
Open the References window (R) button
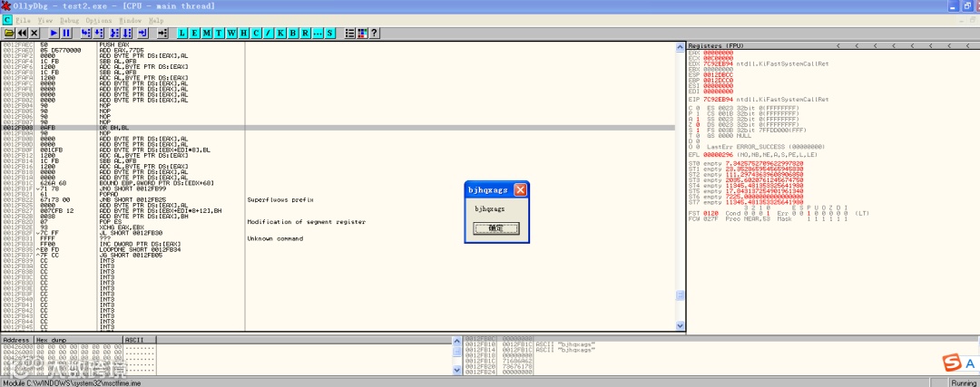click(x=305, y=34)
